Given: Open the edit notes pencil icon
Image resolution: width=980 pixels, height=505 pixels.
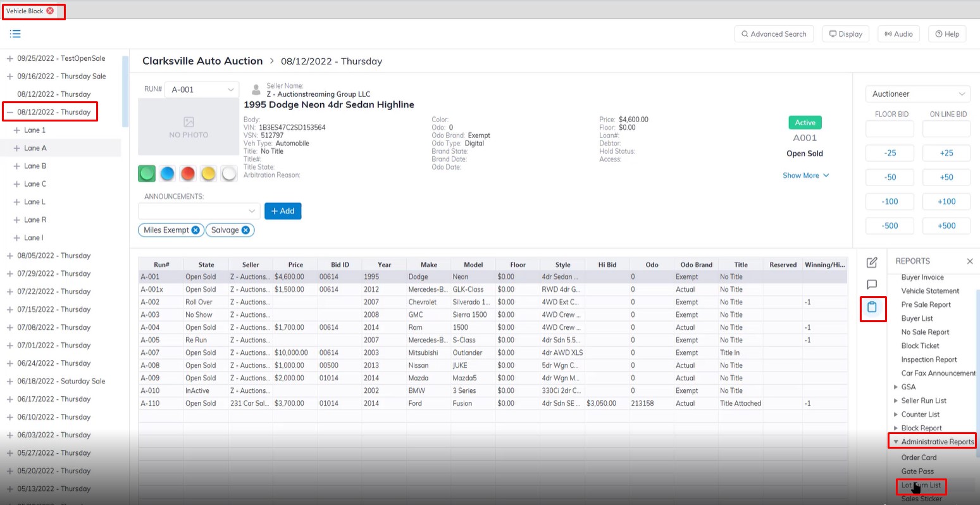Looking at the screenshot, I should point(871,262).
